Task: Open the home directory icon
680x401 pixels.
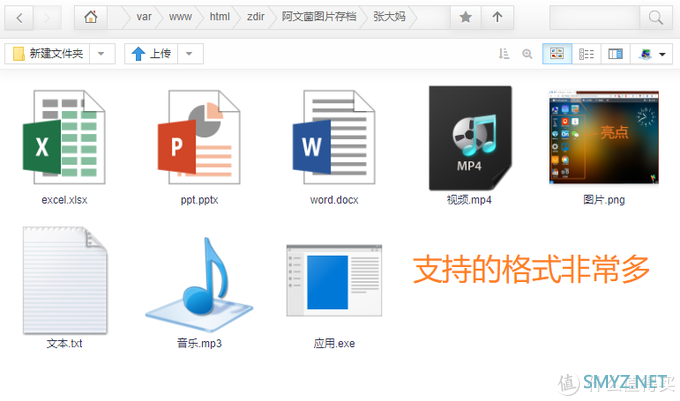Action: tap(91, 17)
